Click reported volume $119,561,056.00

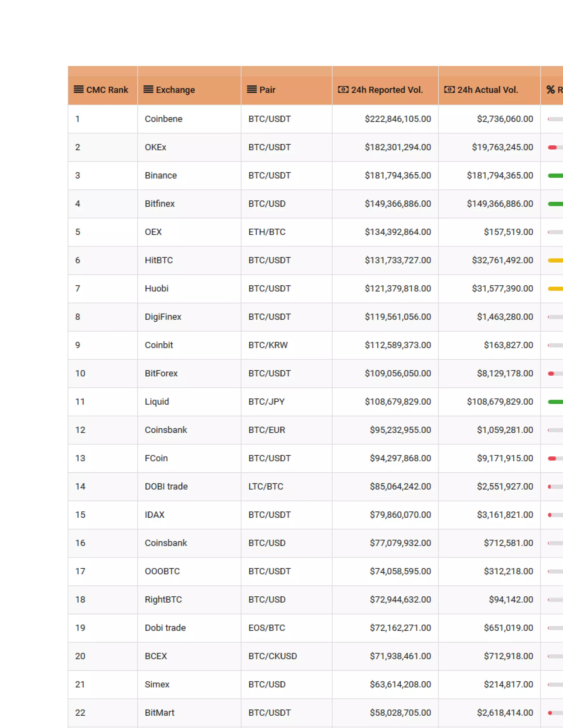(398, 317)
